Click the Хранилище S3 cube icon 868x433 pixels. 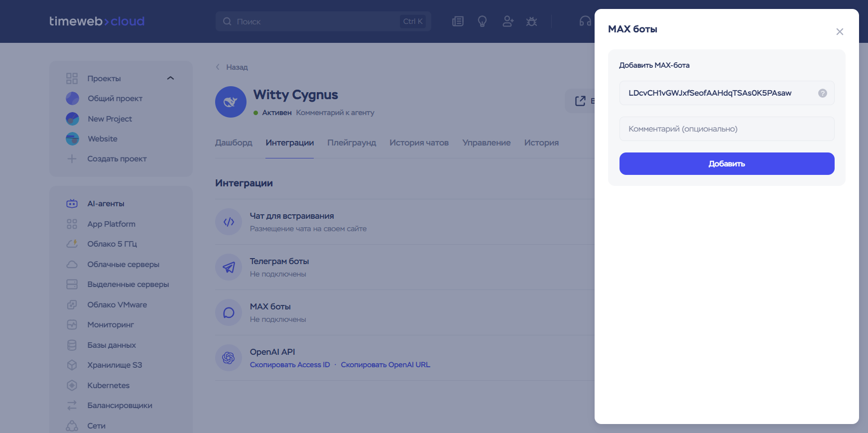[x=72, y=365]
